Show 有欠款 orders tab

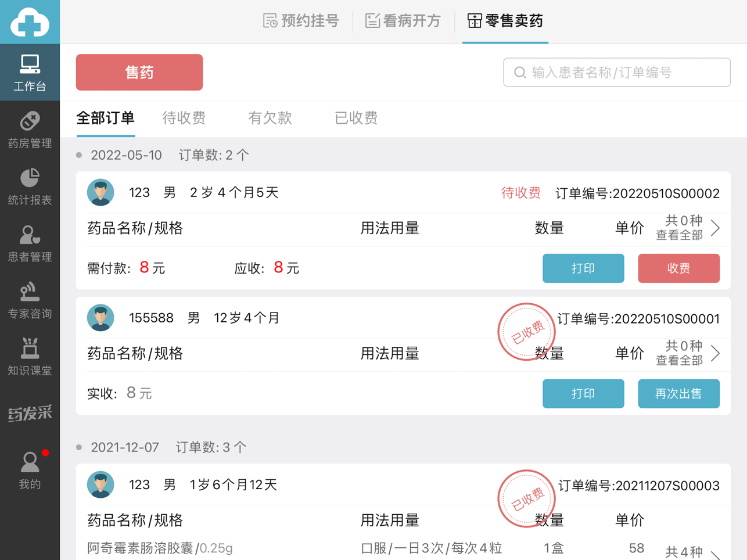pyautogui.click(x=270, y=118)
